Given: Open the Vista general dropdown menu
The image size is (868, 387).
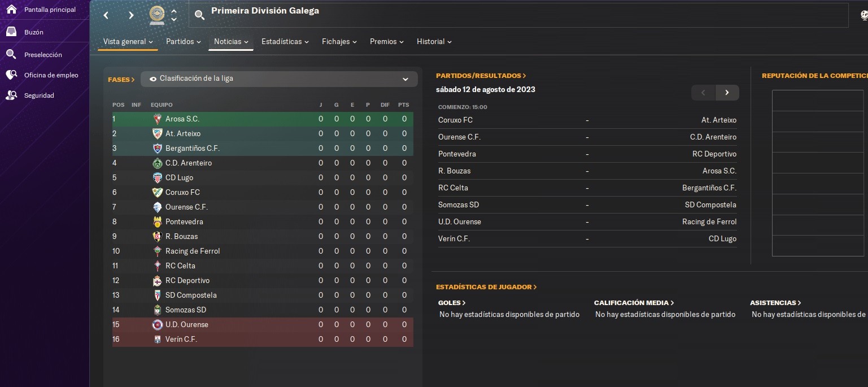Looking at the screenshot, I should pos(128,42).
